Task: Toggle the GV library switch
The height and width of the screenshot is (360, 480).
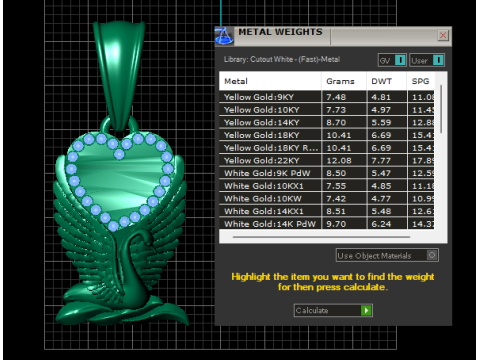Action: pyautogui.click(x=392, y=60)
